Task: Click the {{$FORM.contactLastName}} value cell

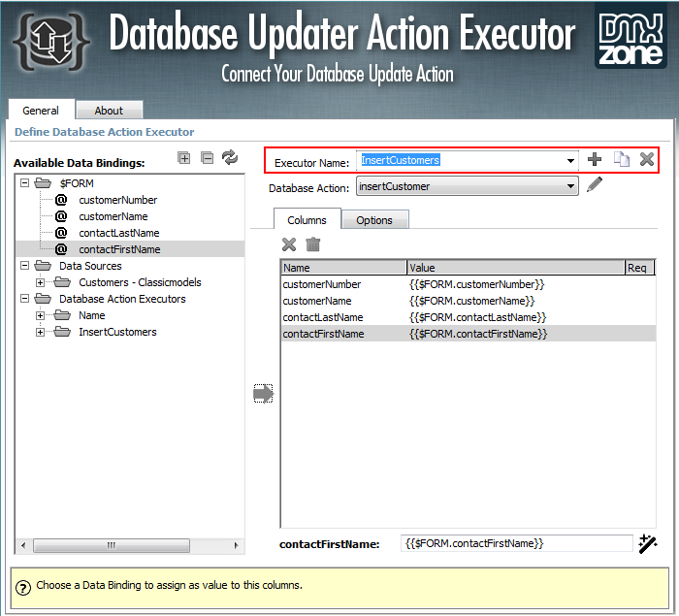Action: click(x=477, y=317)
